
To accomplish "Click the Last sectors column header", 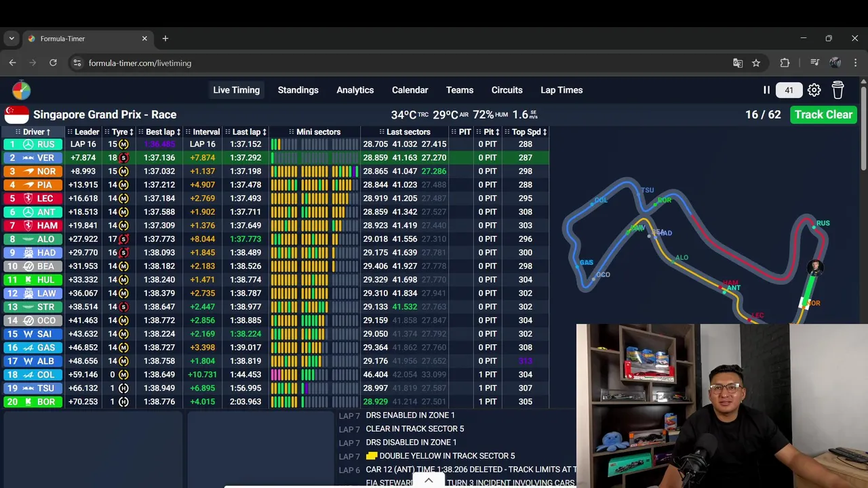I will click(x=405, y=132).
